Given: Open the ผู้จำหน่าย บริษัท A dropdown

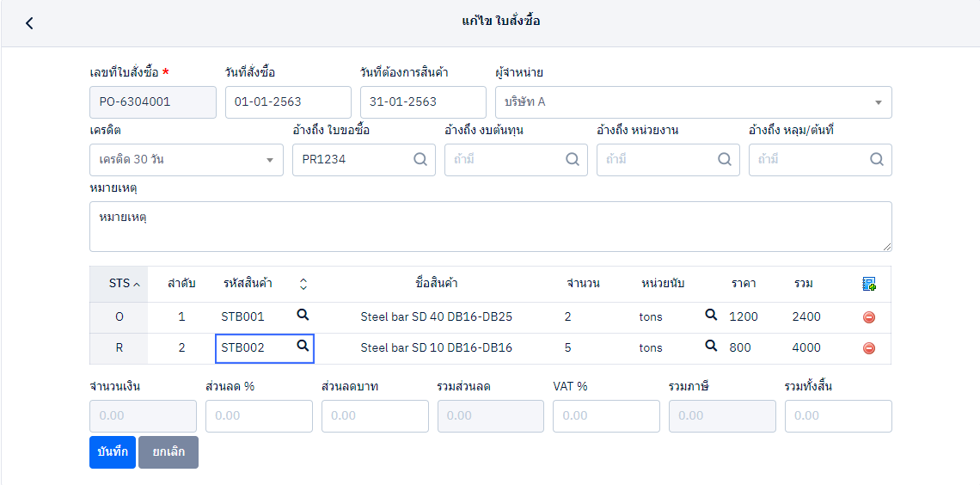Looking at the screenshot, I should [x=693, y=101].
